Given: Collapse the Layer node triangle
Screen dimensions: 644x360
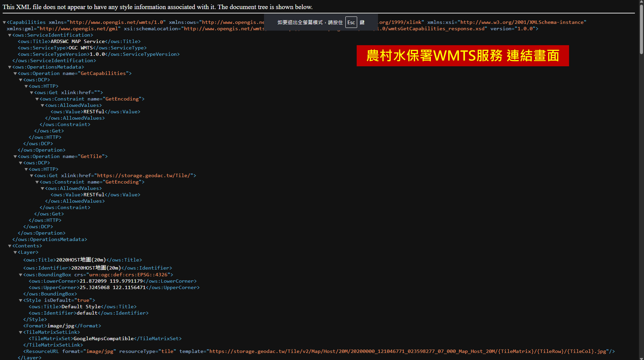Looking at the screenshot, I should click(x=15, y=253).
